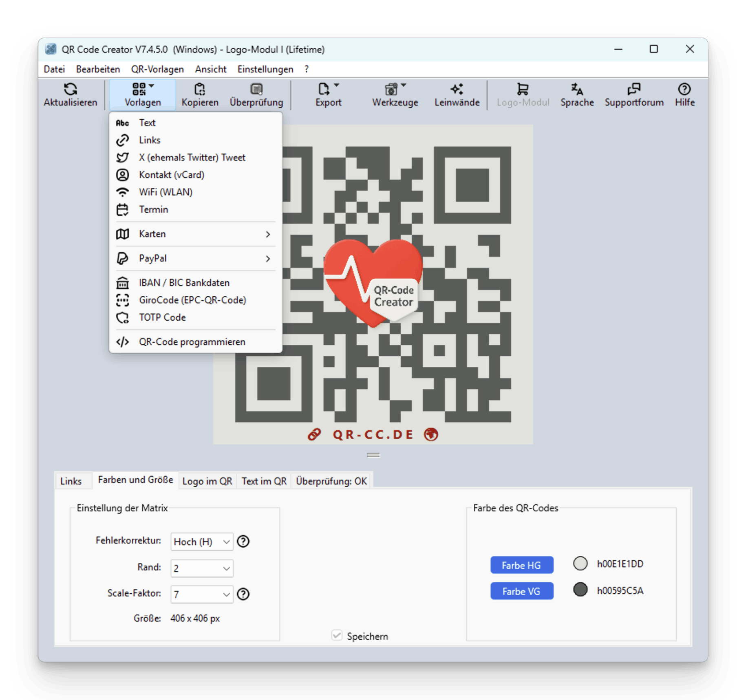Click the Hilfe help icon
The image size is (746, 700).
[x=684, y=89]
